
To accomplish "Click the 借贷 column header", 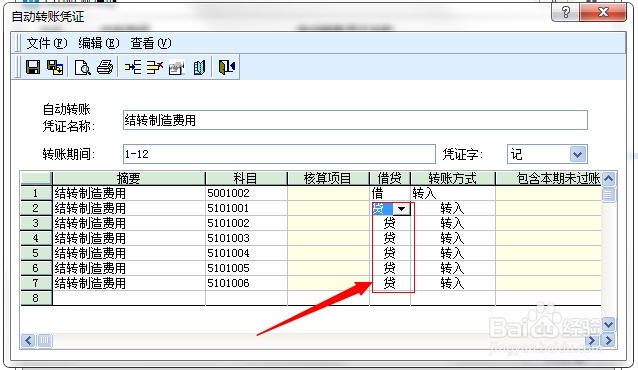I will point(390,178).
